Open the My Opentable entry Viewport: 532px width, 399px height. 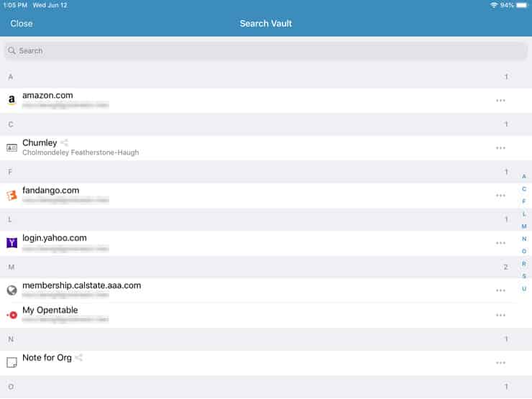point(266,315)
